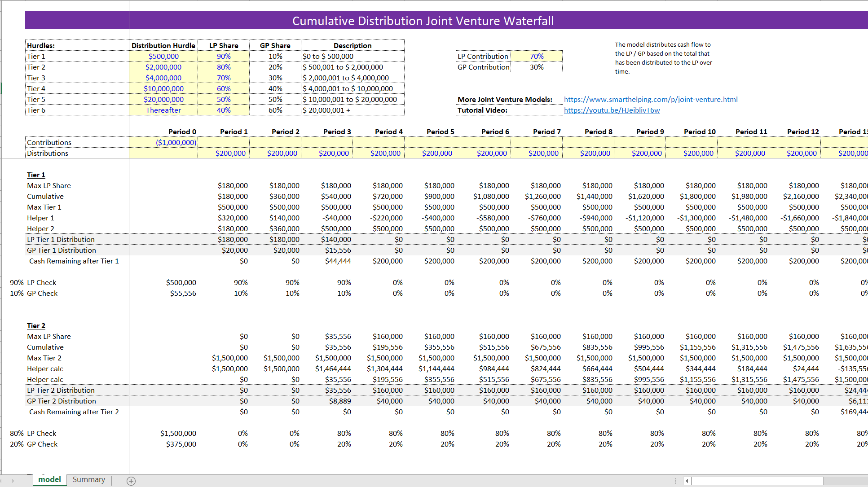Viewport: 868px width, 487px height.
Task: Select Tier 6 LP Share 40% cell
Action: 224,110
